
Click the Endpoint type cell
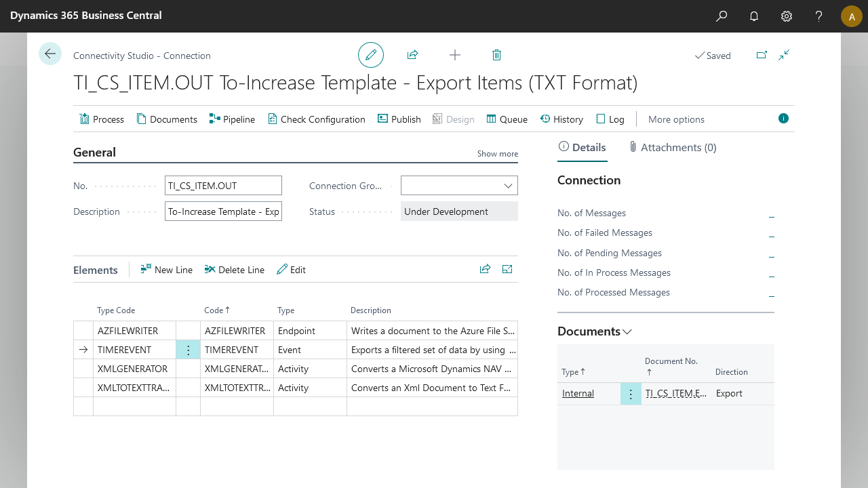(310, 331)
